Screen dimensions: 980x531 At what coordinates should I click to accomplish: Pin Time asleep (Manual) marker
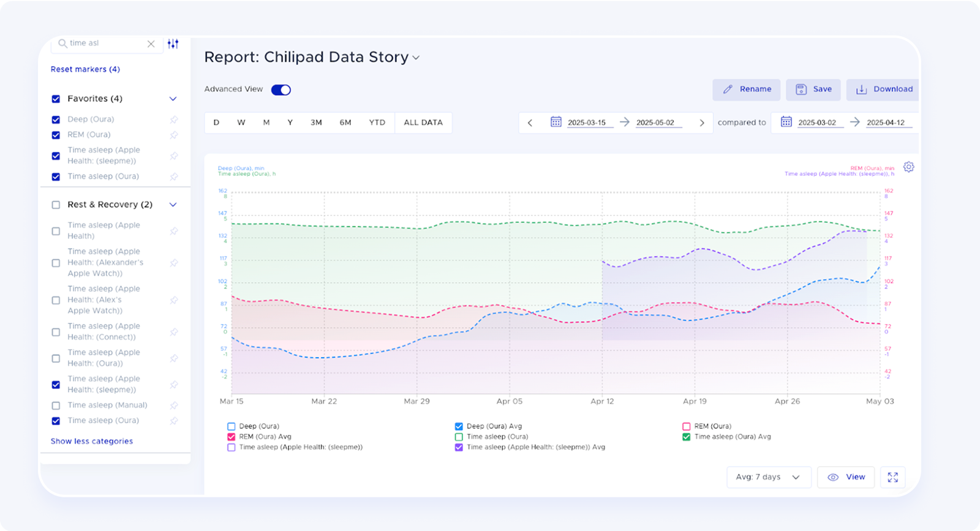coord(174,405)
